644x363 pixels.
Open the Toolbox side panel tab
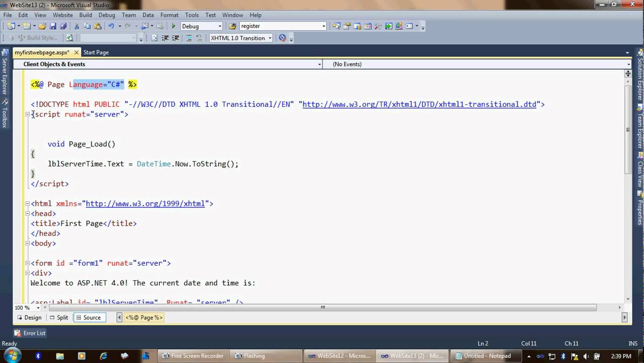click(x=5, y=113)
